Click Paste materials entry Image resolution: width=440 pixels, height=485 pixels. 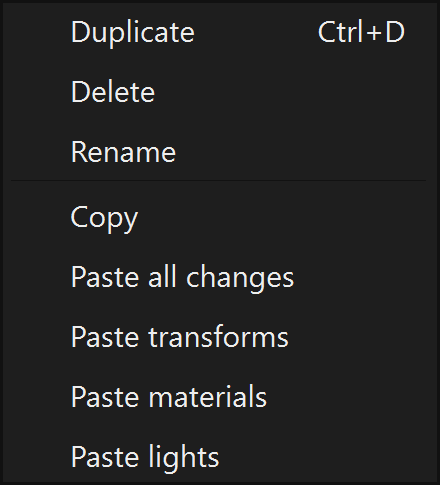pos(220,397)
